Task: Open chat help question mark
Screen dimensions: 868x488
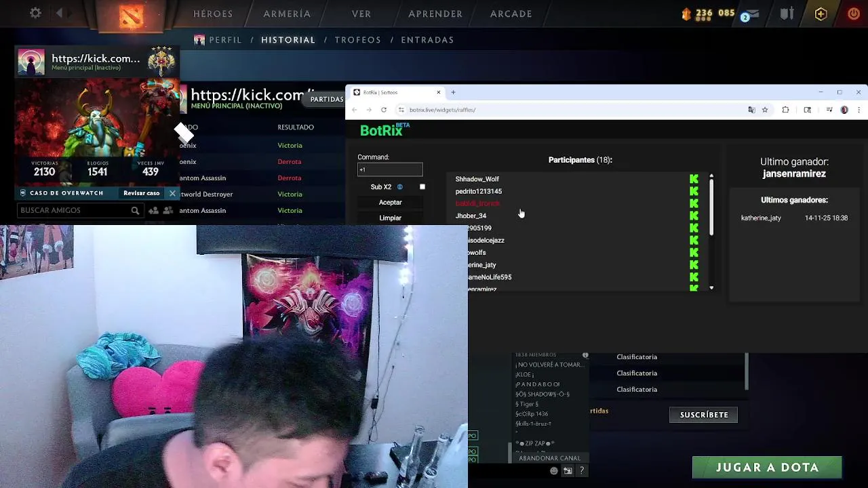Action: tap(581, 471)
